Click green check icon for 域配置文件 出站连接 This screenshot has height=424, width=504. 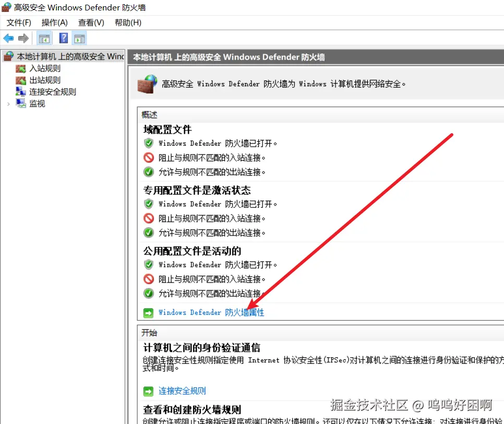coord(149,172)
